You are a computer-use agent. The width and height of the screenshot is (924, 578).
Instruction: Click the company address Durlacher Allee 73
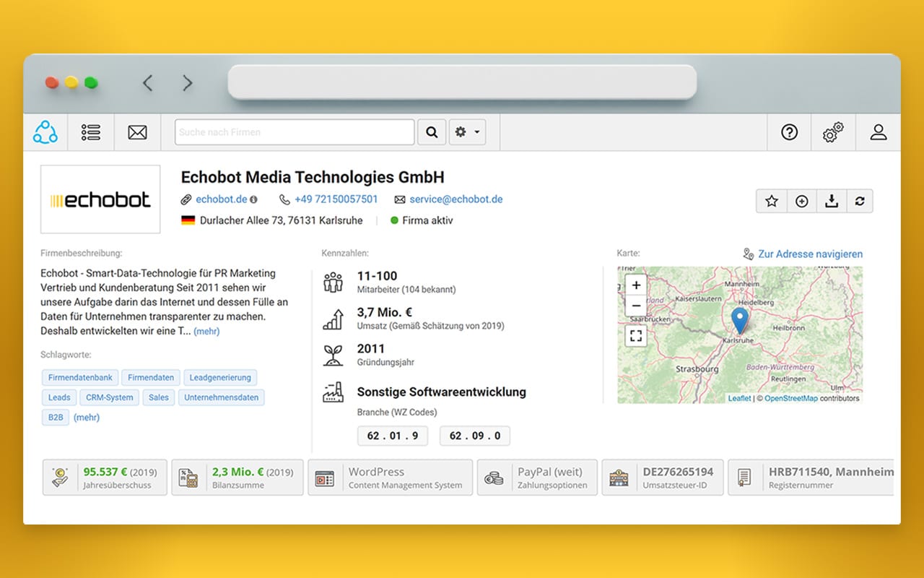[x=282, y=220]
